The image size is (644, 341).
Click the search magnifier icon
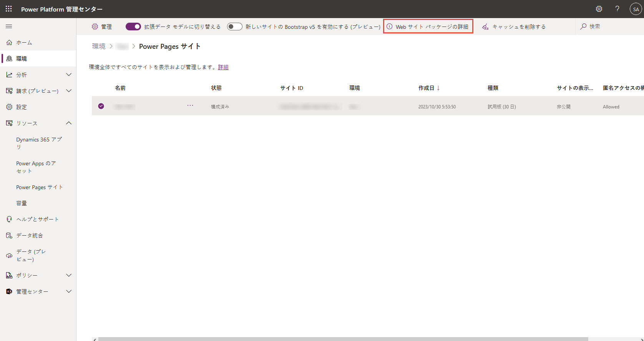pyautogui.click(x=583, y=27)
